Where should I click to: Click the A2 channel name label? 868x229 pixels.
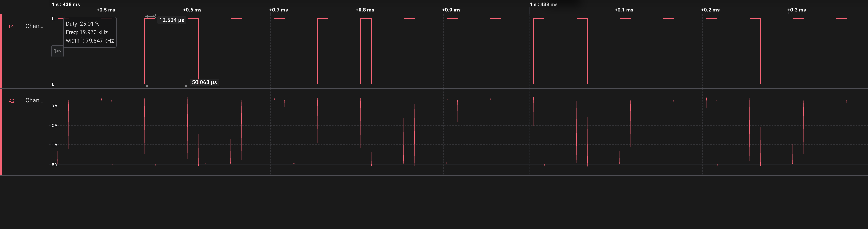[x=34, y=100]
